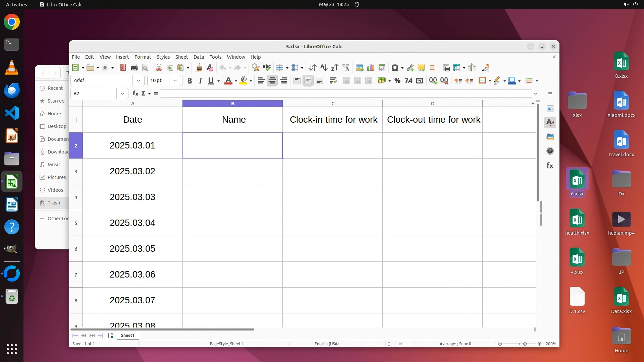Open the Format menu
This screenshot has width=644, height=362.
[143, 57]
